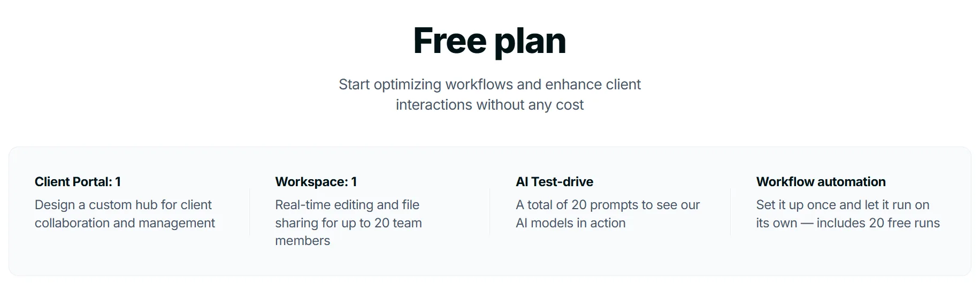Select the "AI Test-drive" feature title
Viewport: 980px width, 283px height.
[x=554, y=182]
